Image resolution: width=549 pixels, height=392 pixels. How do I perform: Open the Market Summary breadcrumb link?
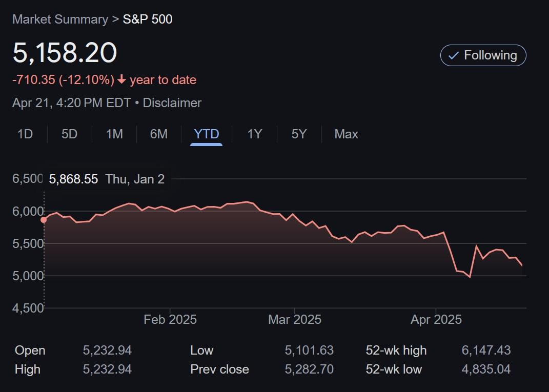60,19
